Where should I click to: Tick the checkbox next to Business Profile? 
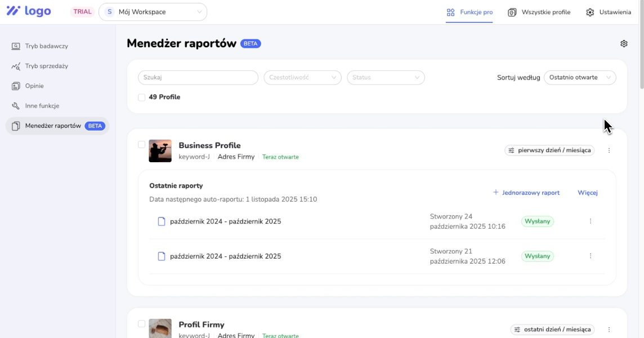[142, 145]
